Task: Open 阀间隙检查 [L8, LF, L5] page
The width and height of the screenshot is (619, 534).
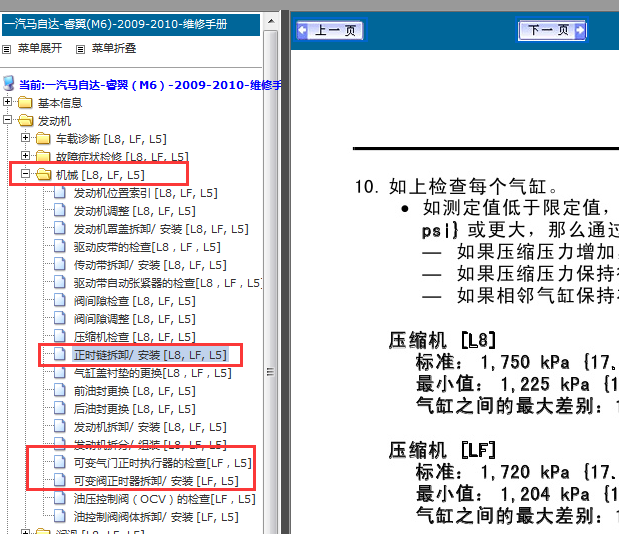Action: pyautogui.click(x=134, y=301)
